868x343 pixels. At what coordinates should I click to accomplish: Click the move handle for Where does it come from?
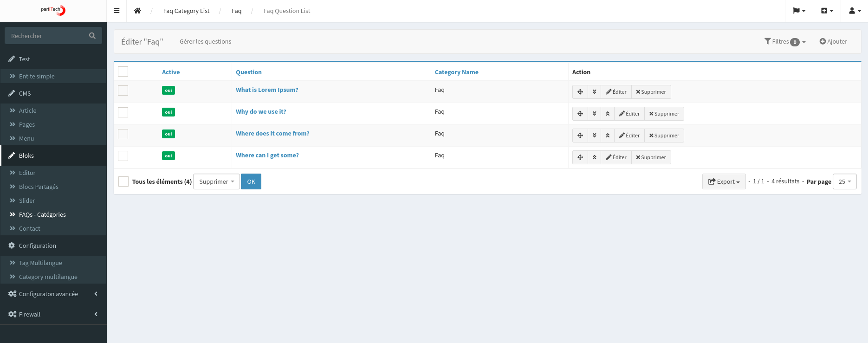point(580,136)
